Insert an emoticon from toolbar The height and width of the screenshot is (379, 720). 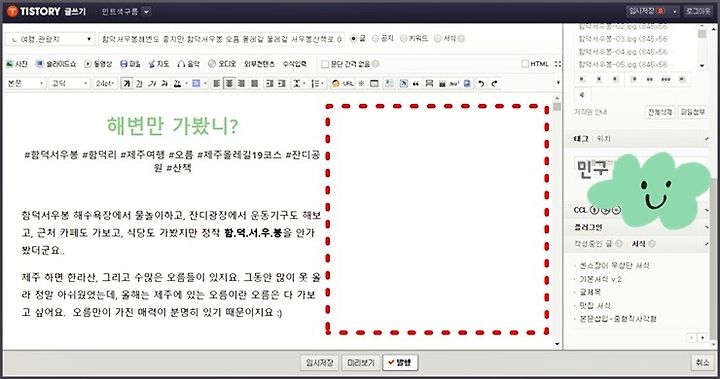pos(335,83)
